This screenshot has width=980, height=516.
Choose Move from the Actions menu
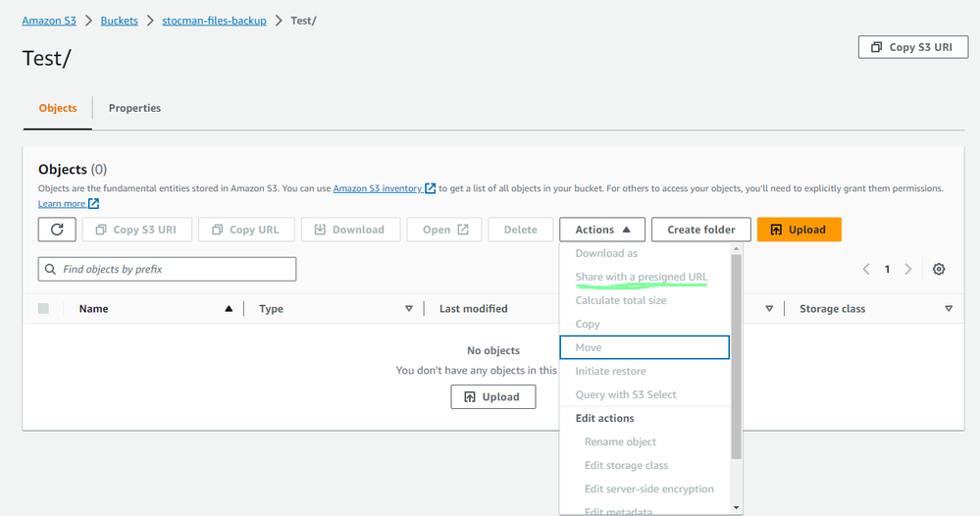(589, 347)
